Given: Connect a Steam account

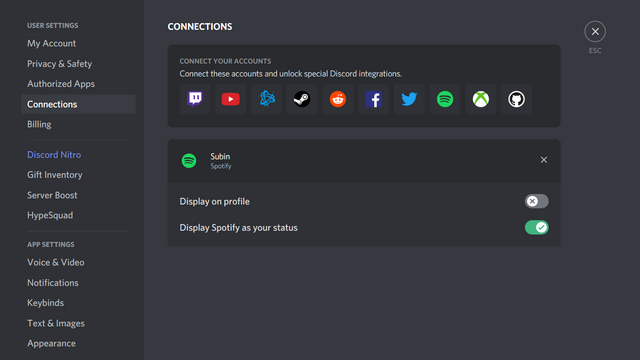Looking at the screenshot, I should coord(302,99).
